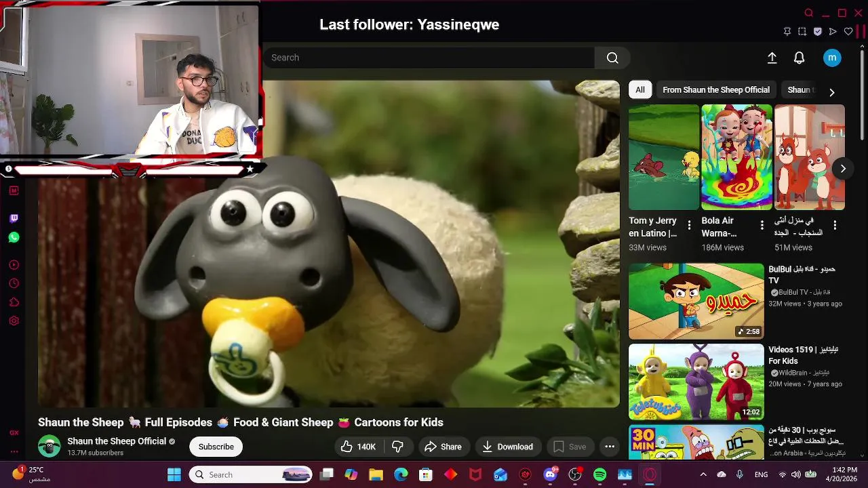
Task: Advance shorts shelf with right arrow
Action: point(842,169)
